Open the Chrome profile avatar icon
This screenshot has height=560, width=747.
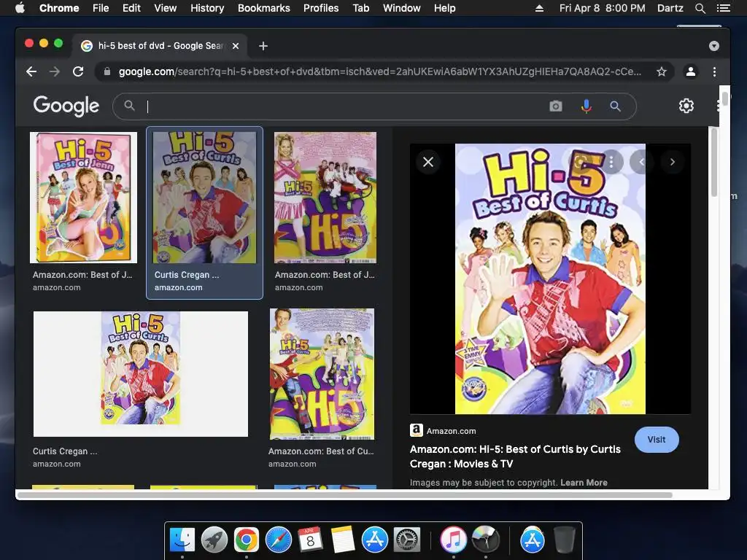(x=690, y=71)
